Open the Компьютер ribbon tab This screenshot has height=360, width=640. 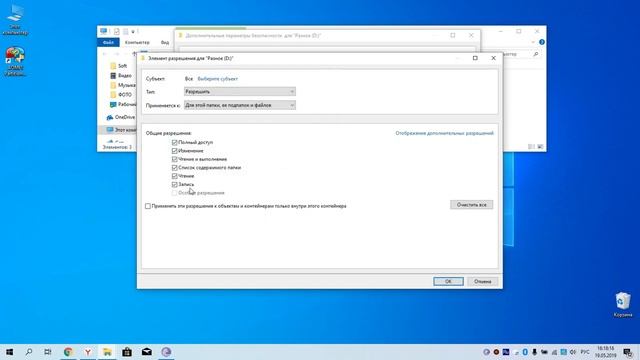coord(137,42)
